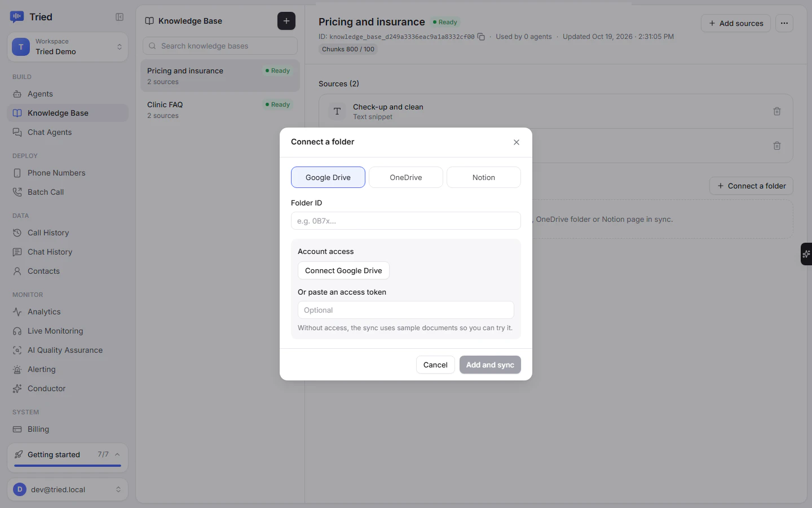Viewport: 812px width, 508px height.
Task: Click the Ready badge beside the title
Action: pyautogui.click(x=445, y=22)
